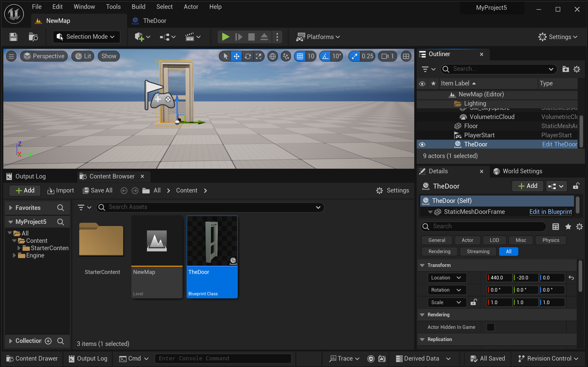Click the Eject playback button
588x367 pixels.
click(264, 37)
